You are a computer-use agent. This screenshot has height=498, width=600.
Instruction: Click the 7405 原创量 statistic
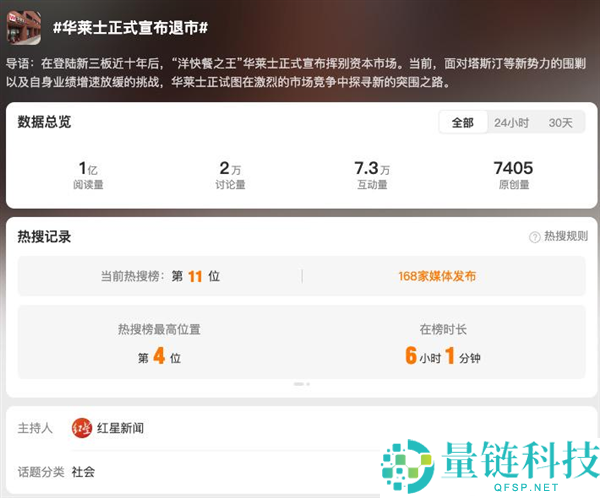514,175
